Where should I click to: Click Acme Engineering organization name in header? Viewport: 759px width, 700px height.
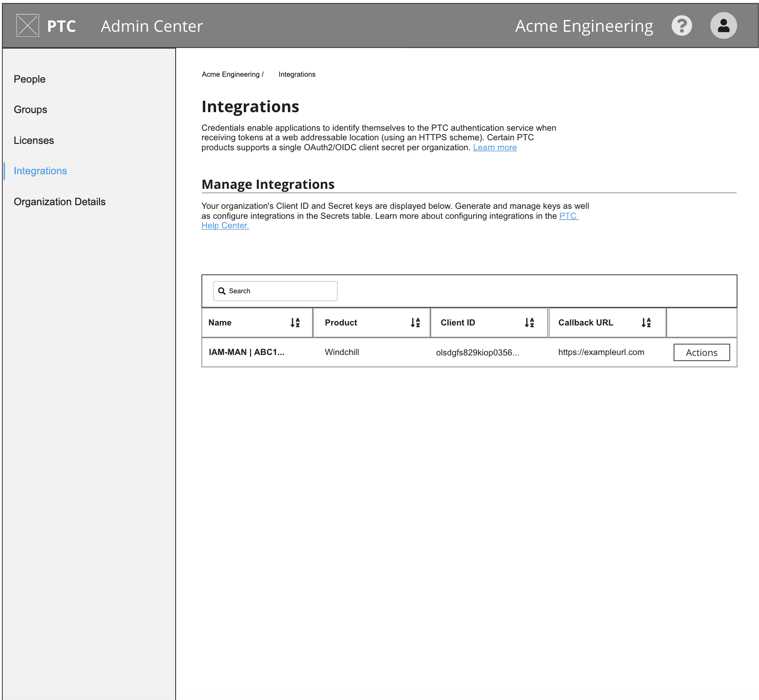(x=584, y=26)
